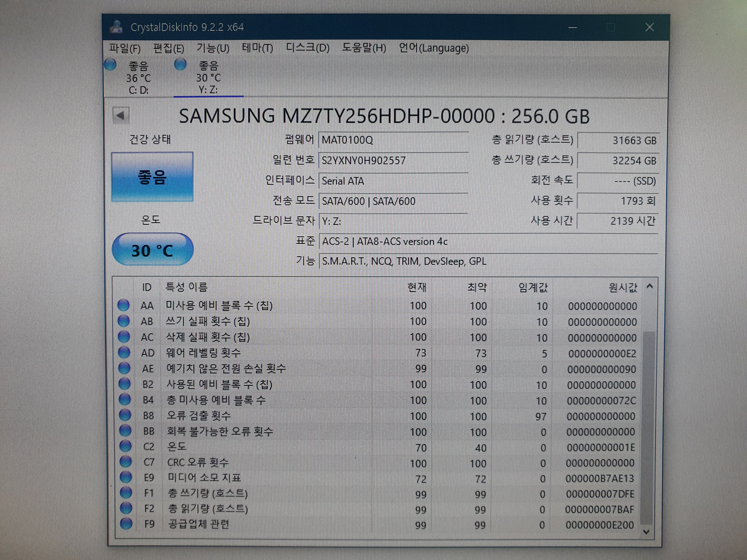
Task: Click the status icon of the B4 row
Action: pos(125,399)
